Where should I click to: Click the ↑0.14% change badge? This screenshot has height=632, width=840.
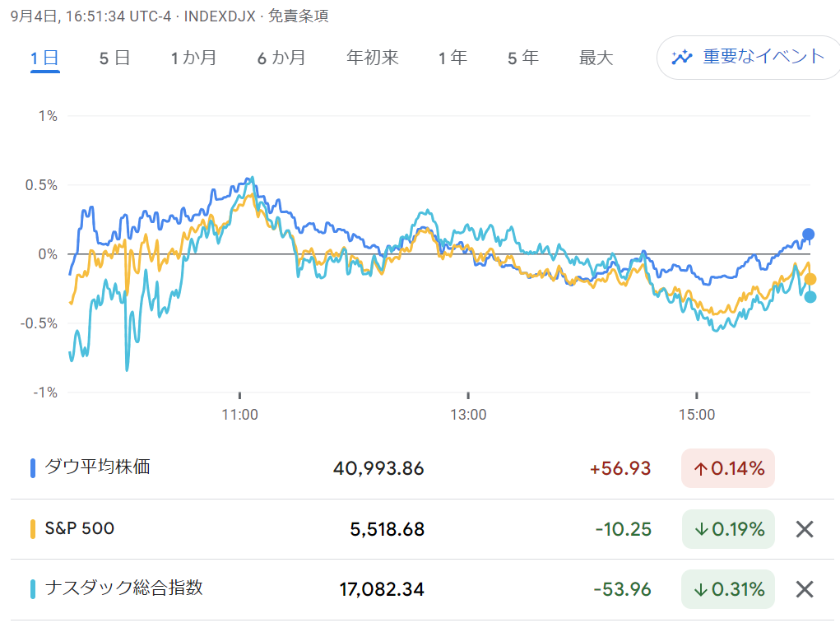pyautogui.click(x=728, y=468)
